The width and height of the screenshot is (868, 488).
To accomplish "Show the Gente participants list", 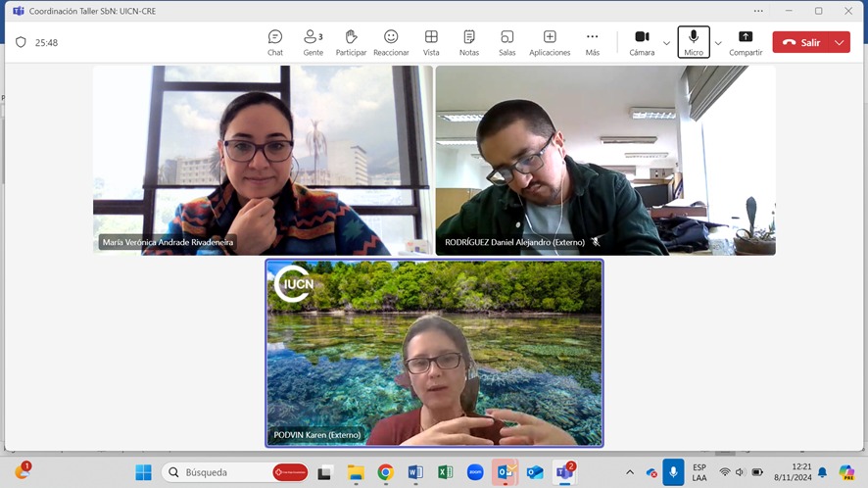I will (x=313, y=42).
